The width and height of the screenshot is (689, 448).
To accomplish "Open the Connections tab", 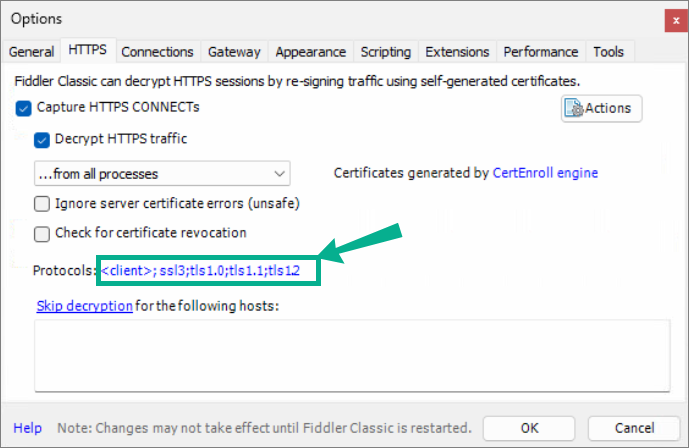I will 157,52.
